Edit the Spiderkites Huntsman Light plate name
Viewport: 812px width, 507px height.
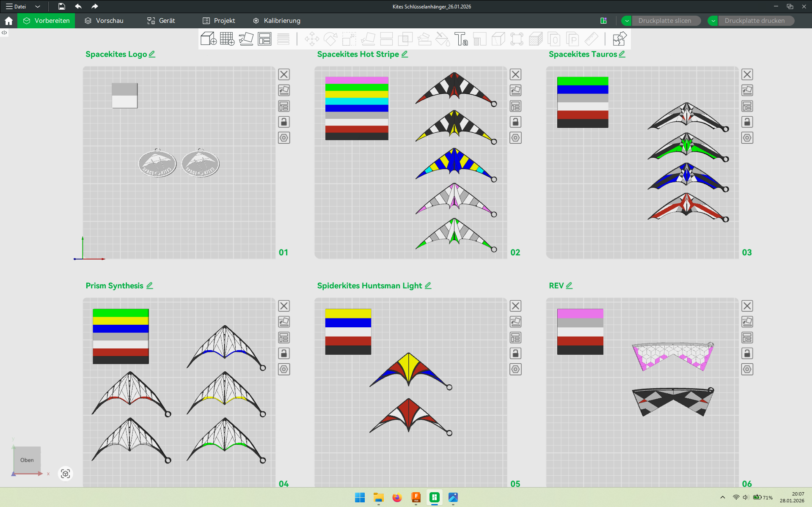428,285
